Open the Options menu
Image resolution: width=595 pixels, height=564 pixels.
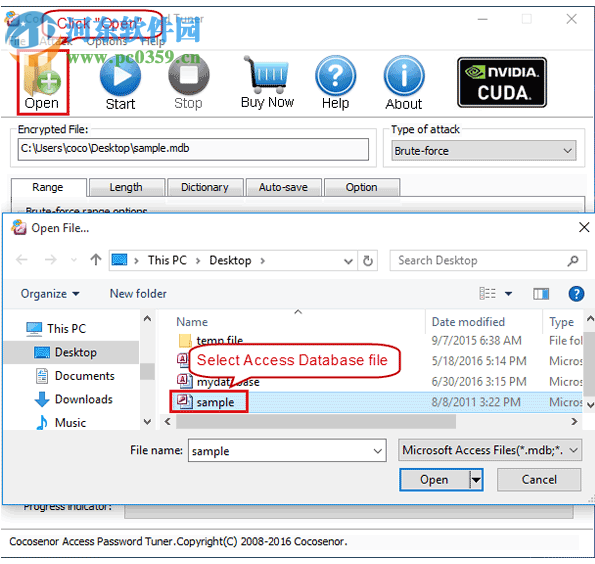click(x=106, y=41)
